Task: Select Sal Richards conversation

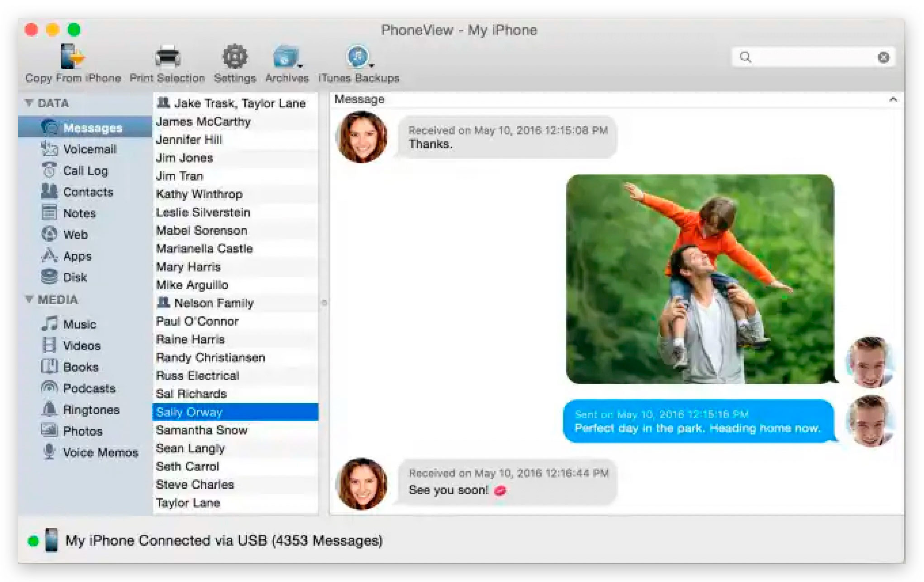Action: (x=235, y=393)
